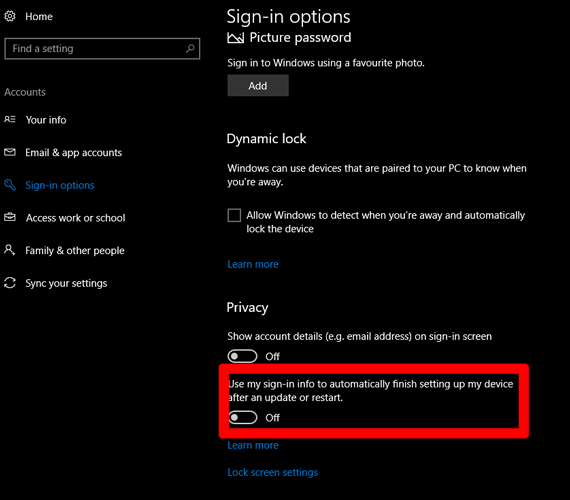
Task: Click the Sync your settings arrows icon
Action: tap(10, 283)
